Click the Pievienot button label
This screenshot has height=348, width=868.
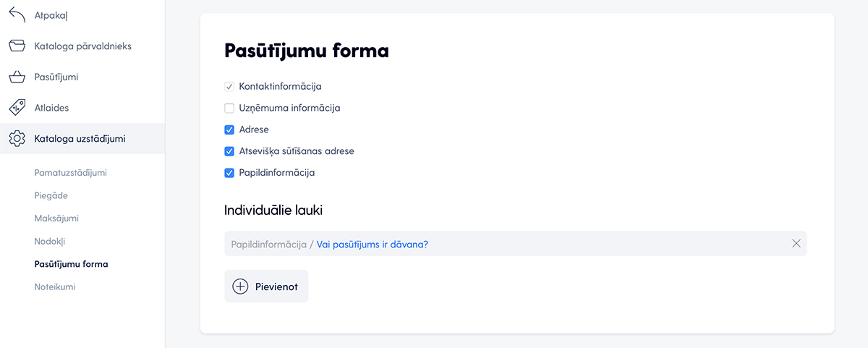pos(276,287)
